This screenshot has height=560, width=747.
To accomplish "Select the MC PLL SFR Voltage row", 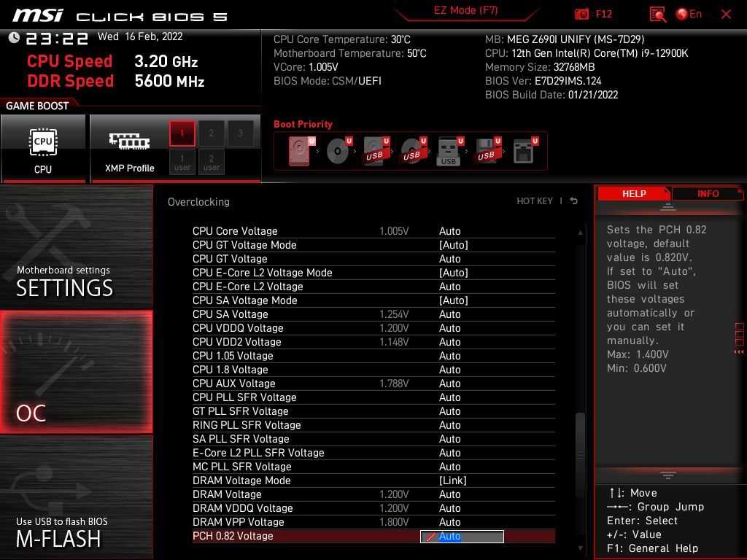I will (x=373, y=466).
